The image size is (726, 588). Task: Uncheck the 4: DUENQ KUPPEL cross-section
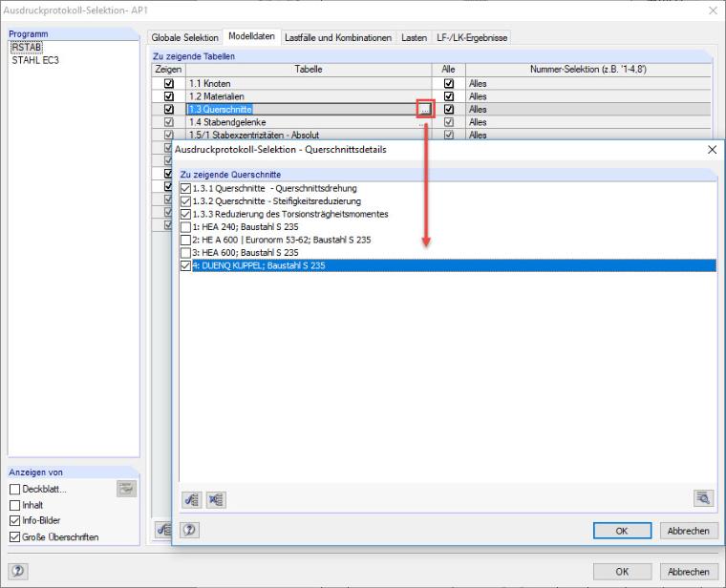click(185, 265)
